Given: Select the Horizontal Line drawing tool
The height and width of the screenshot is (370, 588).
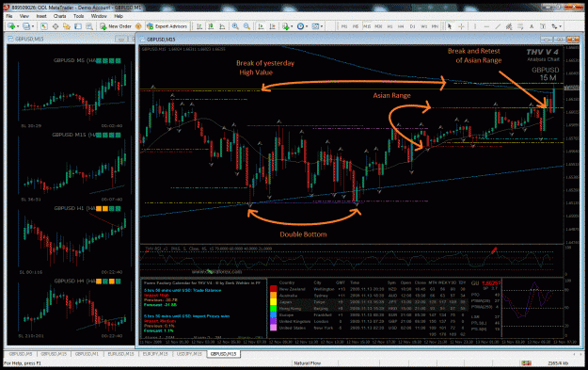Looking at the screenshot, I should click(x=486, y=26).
